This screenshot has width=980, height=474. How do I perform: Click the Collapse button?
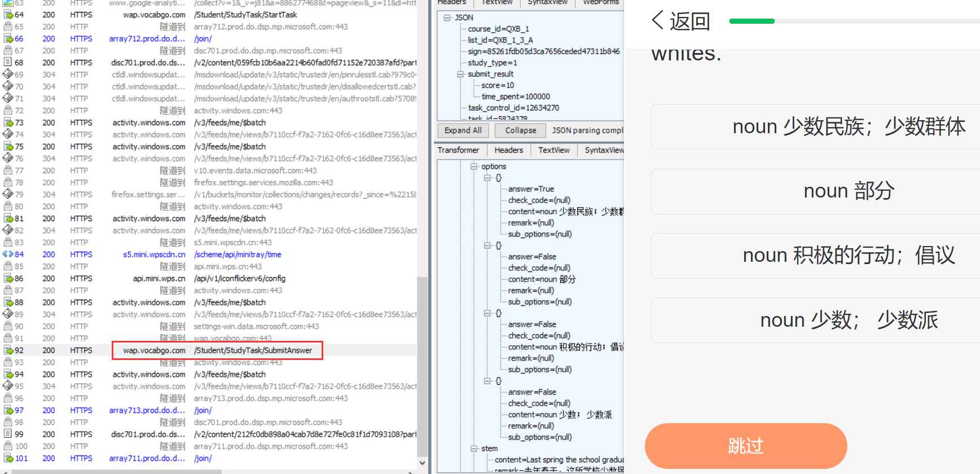click(521, 130)
